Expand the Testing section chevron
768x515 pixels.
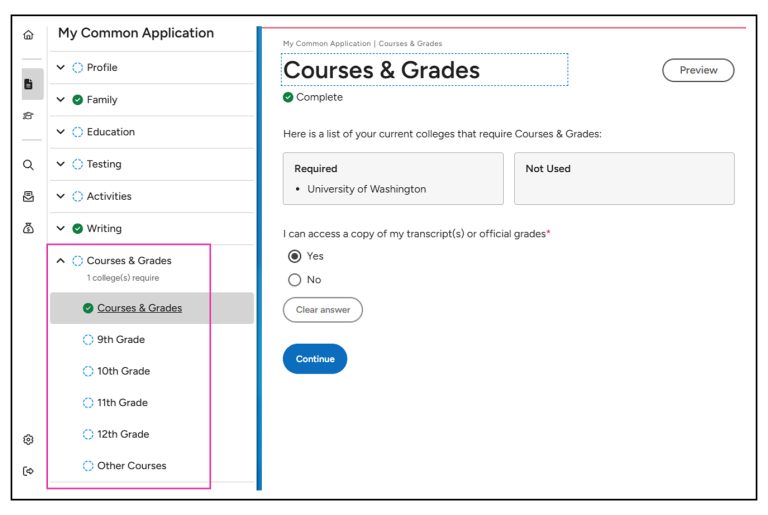pyautogui.click(x=61, y=165)
